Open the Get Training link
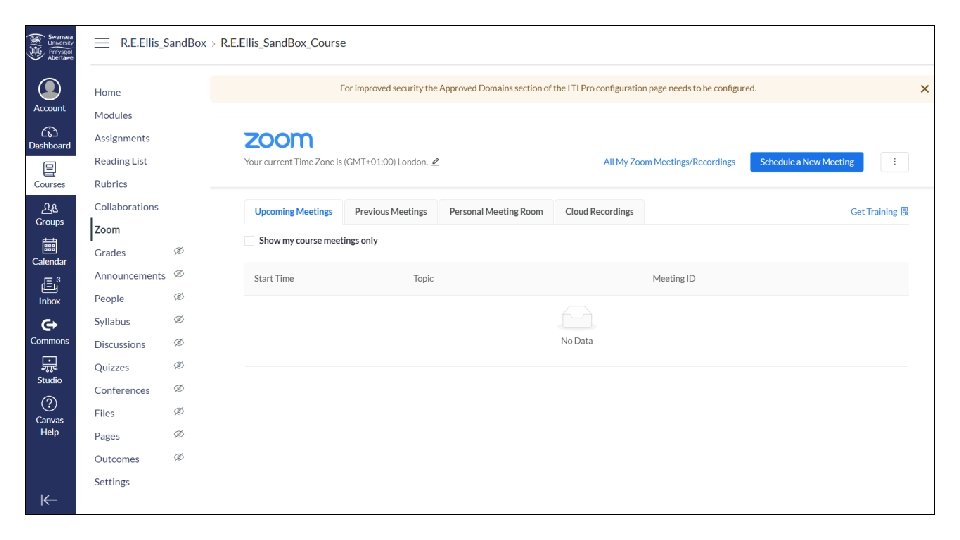Screen dimensions: 960x540 click(x=879, y=212)
